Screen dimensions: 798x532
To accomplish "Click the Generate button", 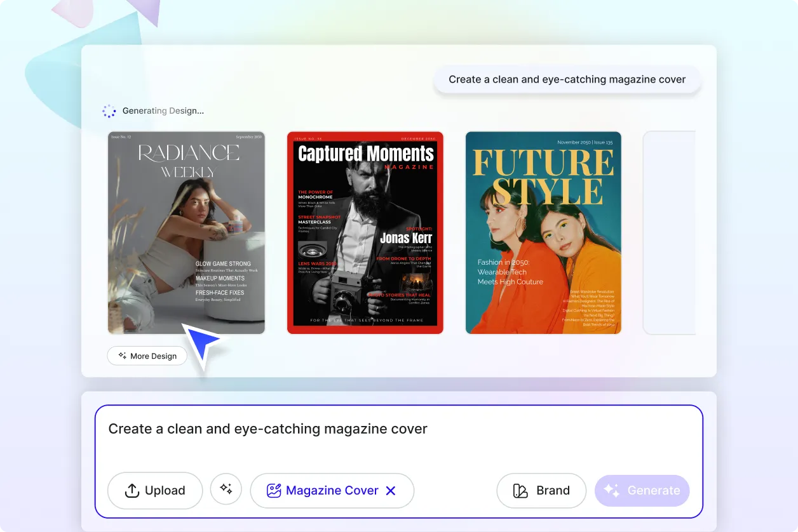I will (642, 490).
